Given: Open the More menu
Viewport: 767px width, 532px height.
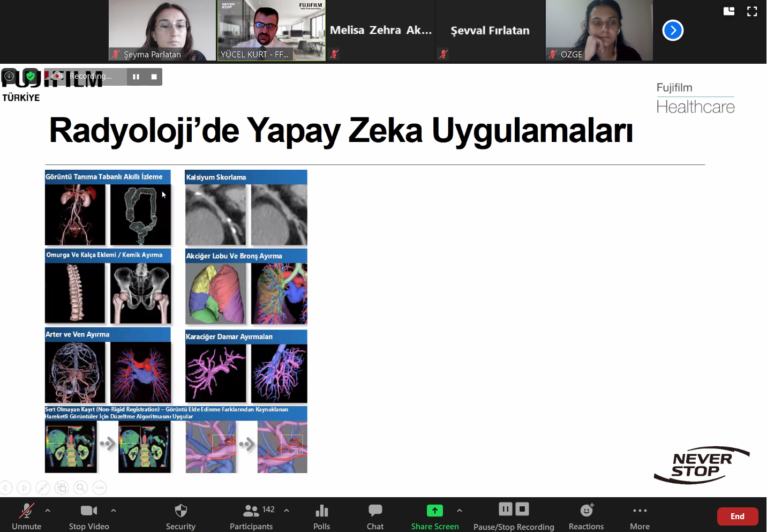Looking at the screenshot, I should 640,516.
